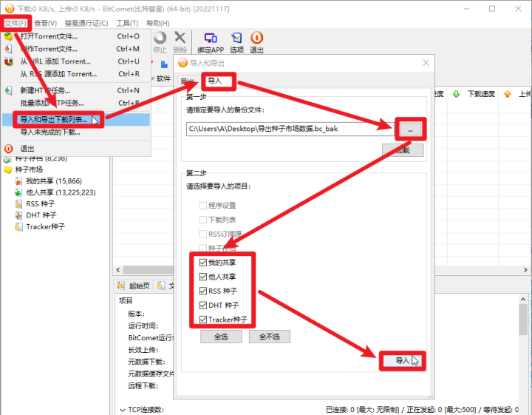This screenshot has height=415, width=532.
Task: Click horizontal scrollbar right arrow
Action: (x=525, y=270)
